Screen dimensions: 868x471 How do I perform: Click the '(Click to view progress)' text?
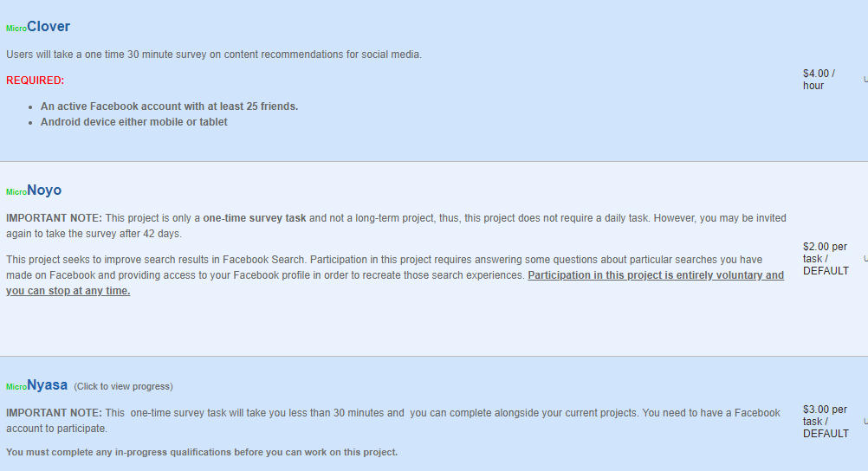coord(124,386)
